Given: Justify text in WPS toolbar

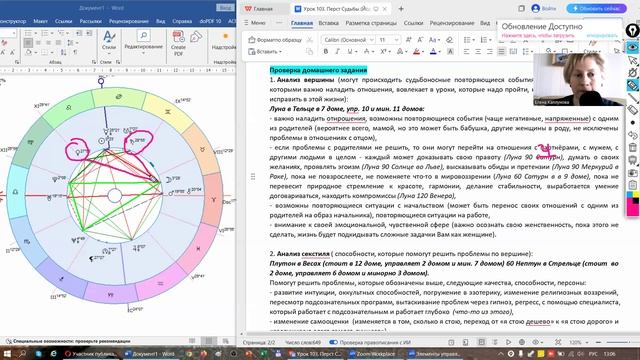Looking at the screenshot, I should [501, 51].
